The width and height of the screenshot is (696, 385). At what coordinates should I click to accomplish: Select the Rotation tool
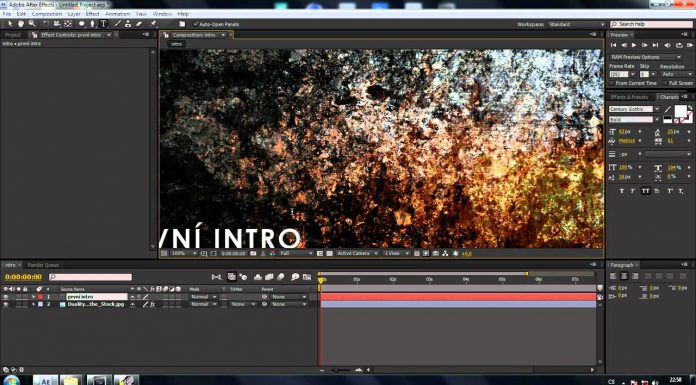pyautogui.click(x=46, y=24)
